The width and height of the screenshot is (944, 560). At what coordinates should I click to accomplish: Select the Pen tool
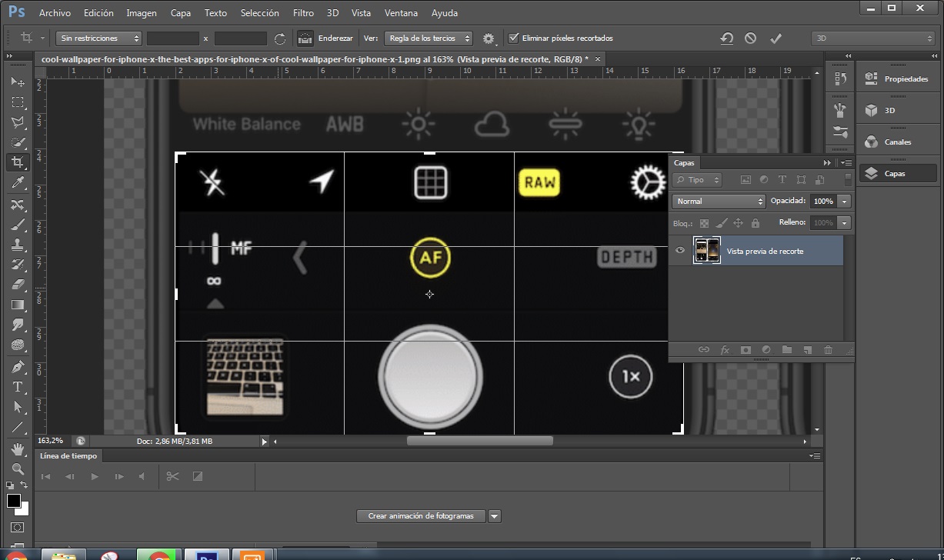click(x=17, y=367)
